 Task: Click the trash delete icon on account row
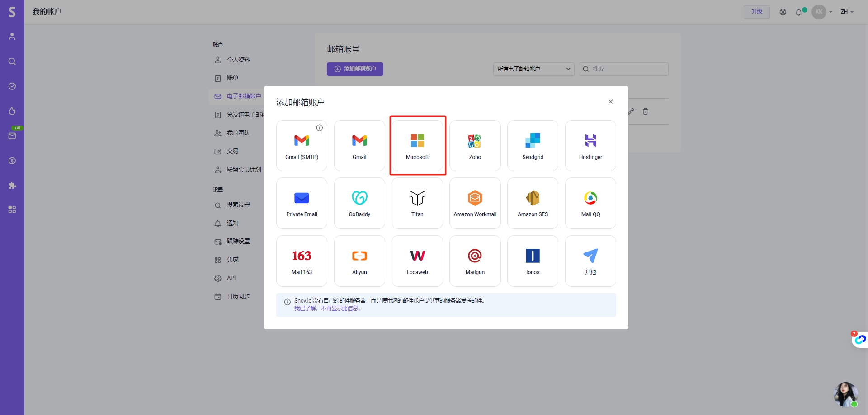click(x=646, y=112)
